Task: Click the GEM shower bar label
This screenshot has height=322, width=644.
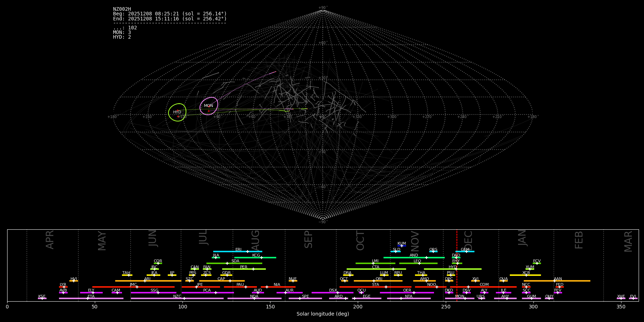Action: click(x=465, y=250)
